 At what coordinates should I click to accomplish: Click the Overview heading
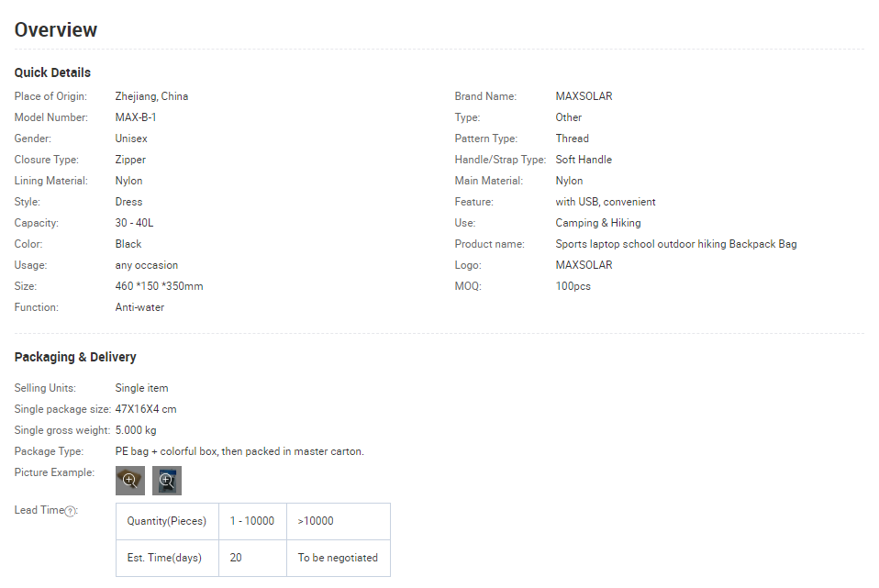56,29
